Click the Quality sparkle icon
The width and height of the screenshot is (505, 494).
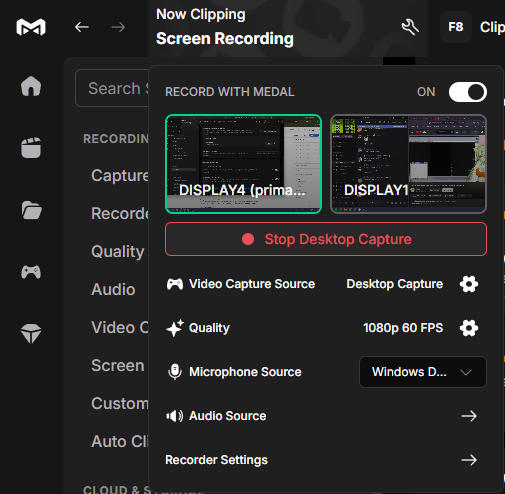click(175, 328)
